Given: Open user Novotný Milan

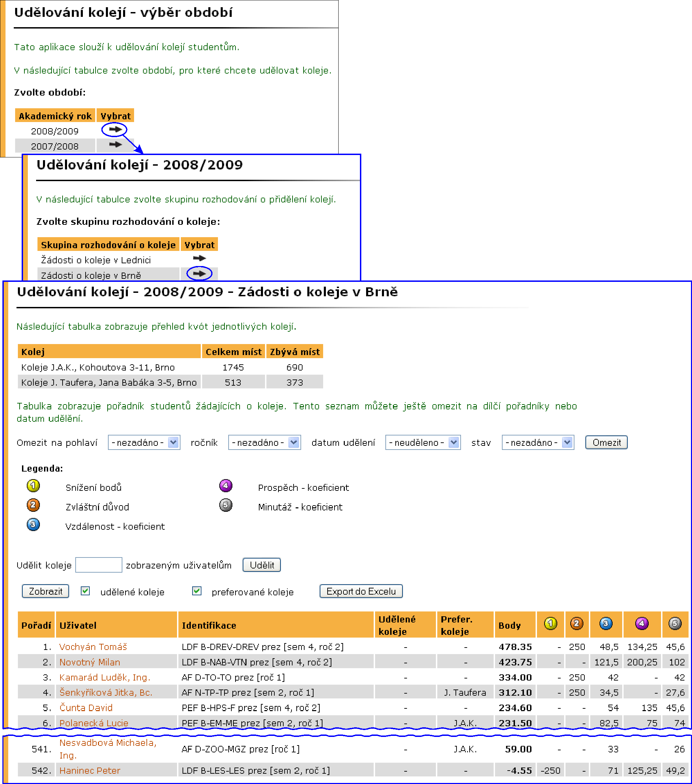Looking at the screenshot, I should (89, 662).
